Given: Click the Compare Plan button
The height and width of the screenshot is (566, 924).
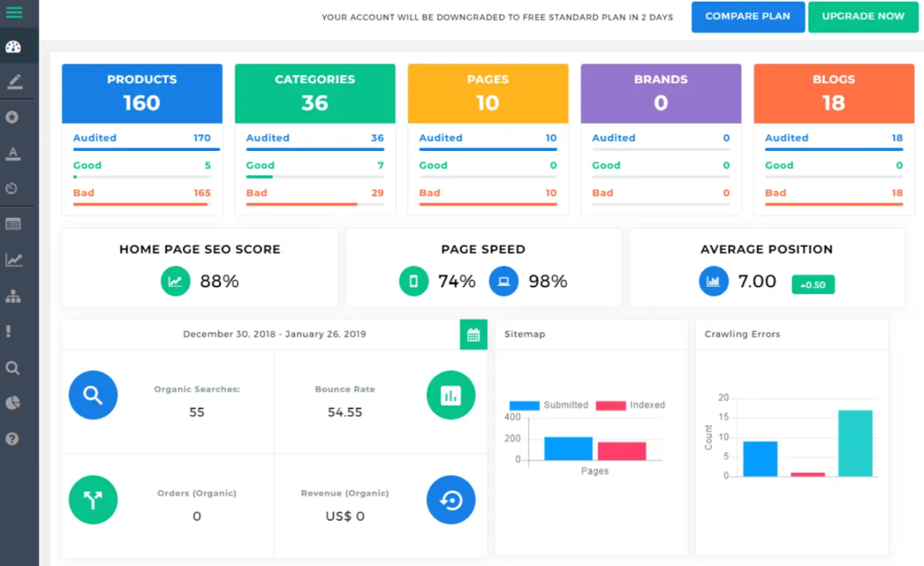Looking at the screenshot, I should coord(747,16).
